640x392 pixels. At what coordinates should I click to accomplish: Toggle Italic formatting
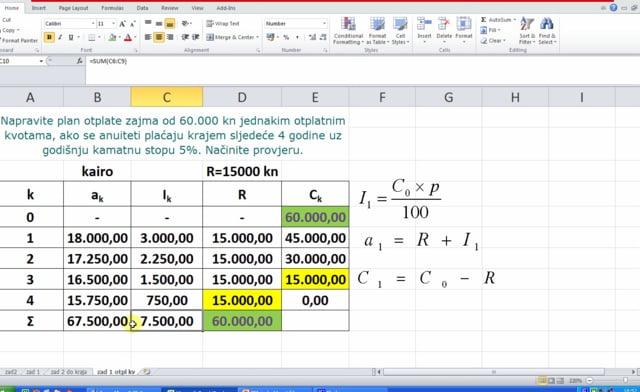[x=60, y=38]
